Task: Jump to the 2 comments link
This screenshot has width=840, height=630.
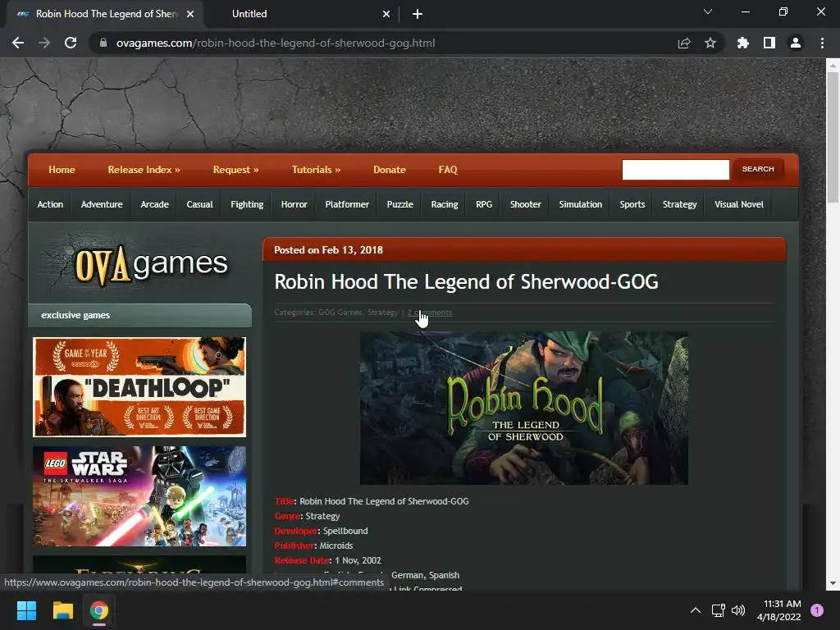Action: (x=430, y=313)
